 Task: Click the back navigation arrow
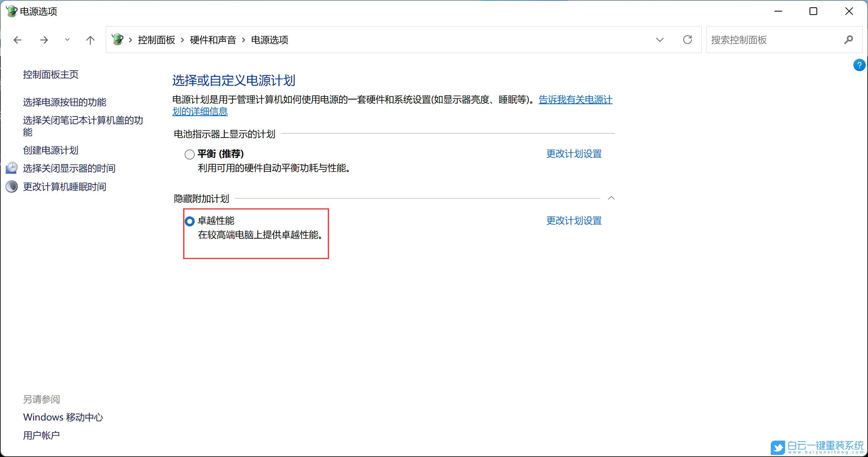[17, 40]
